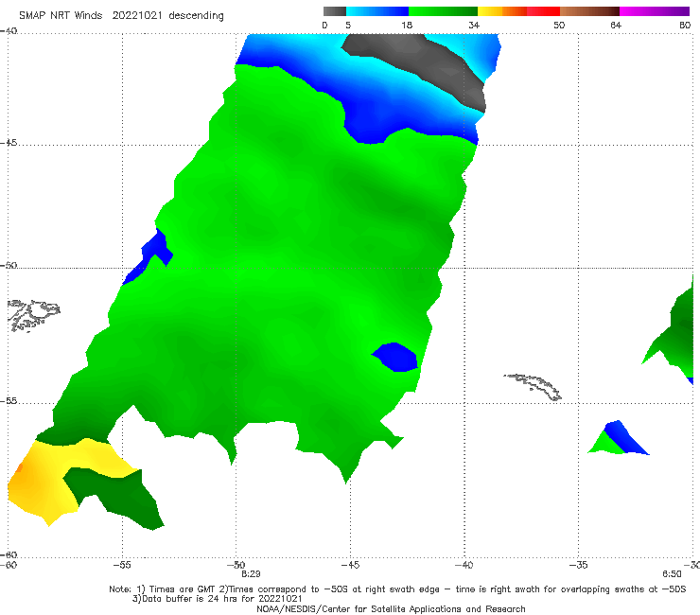Click the note line starting "Note: 1) Times are GMT"
The height and width of the screenshot is (615, 700).
pyautogui.click(x=397, y=589)
